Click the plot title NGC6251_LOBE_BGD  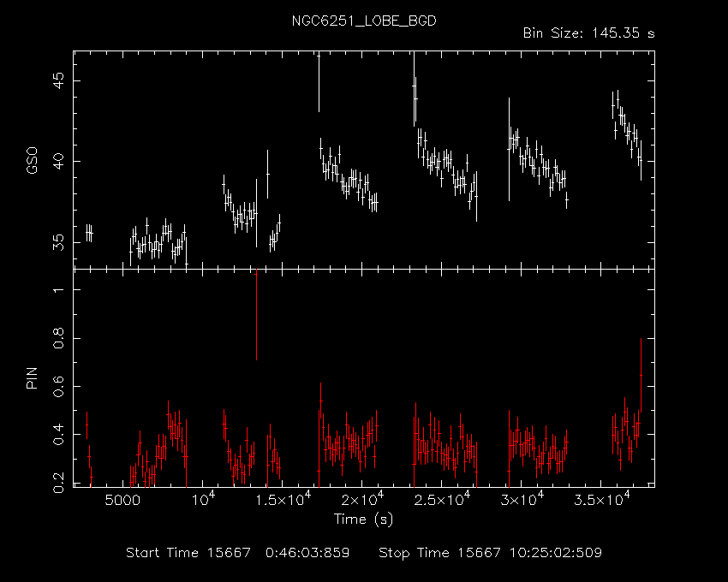coord(364,21)
